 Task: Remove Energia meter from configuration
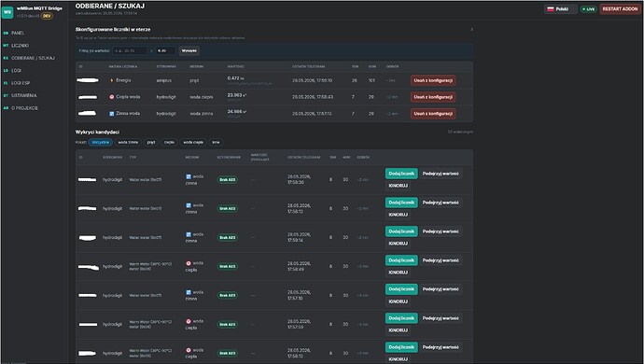click(433, 80)
